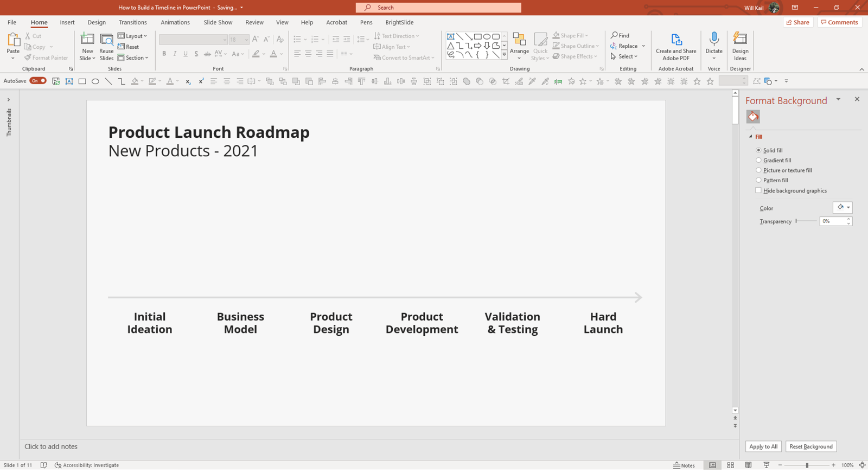Open the Insert tab
This screenshot has height=473, width=868.
pos(67,22)
